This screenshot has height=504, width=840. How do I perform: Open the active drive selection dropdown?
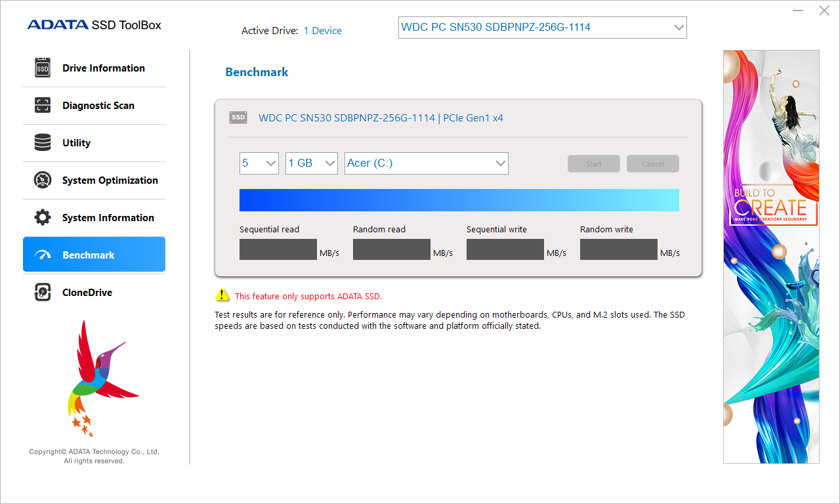click(x=542, y=28)
